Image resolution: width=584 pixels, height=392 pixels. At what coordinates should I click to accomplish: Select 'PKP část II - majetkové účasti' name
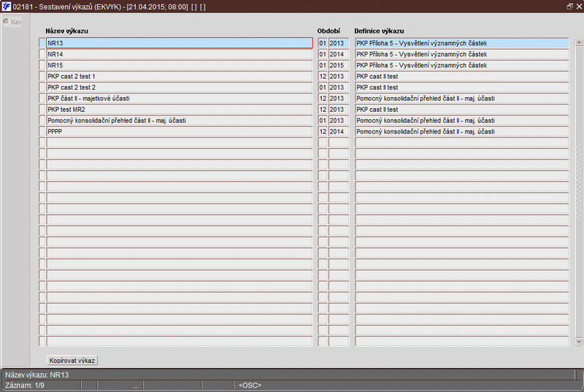[179, 99]
